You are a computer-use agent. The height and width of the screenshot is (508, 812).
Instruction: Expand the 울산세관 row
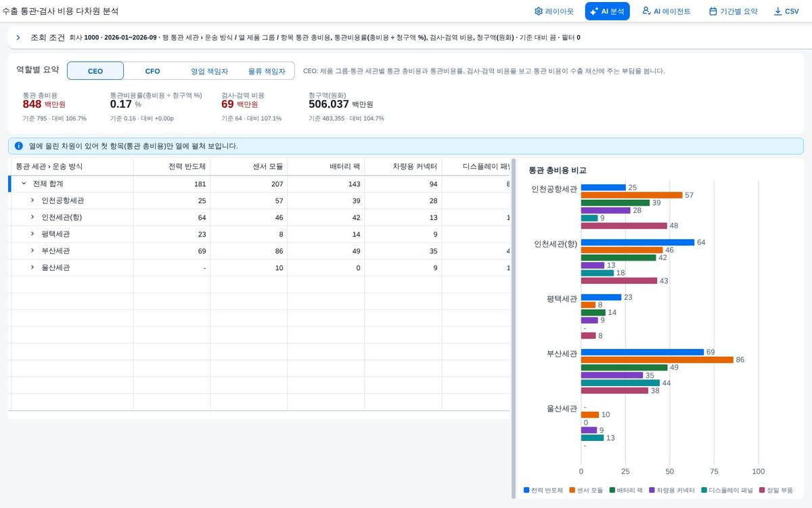(32, 268)
